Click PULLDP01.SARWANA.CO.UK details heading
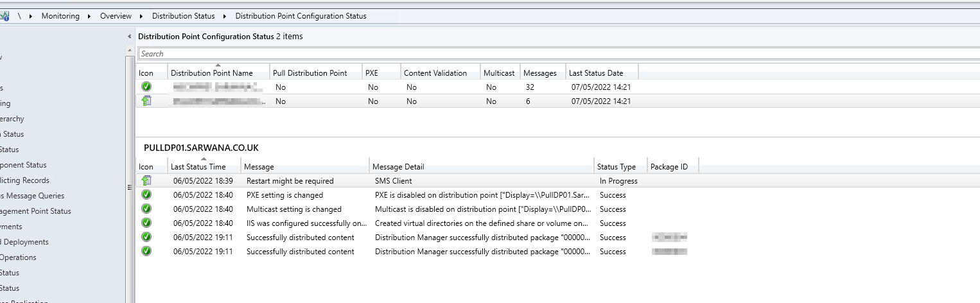 (201, 148)
